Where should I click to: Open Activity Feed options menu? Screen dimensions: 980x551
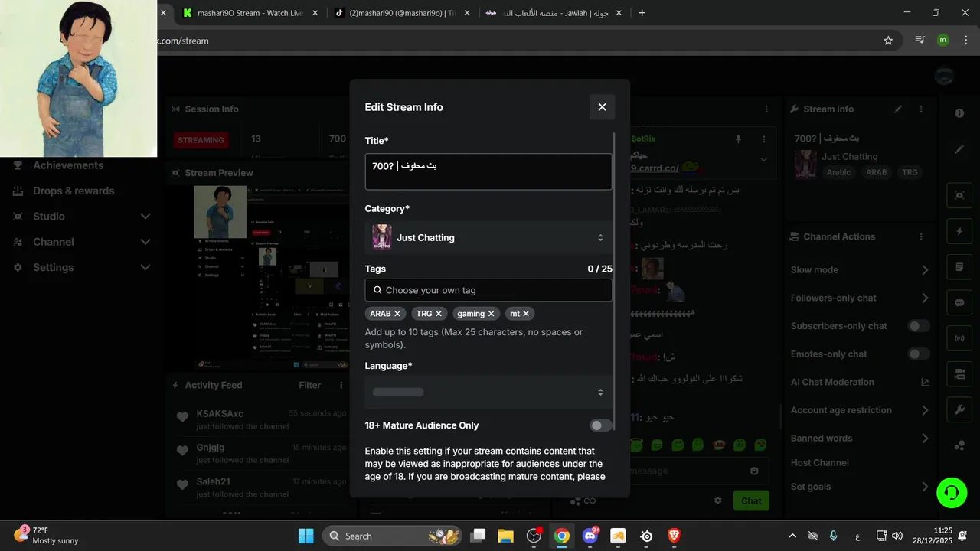[x=341, y=385]
